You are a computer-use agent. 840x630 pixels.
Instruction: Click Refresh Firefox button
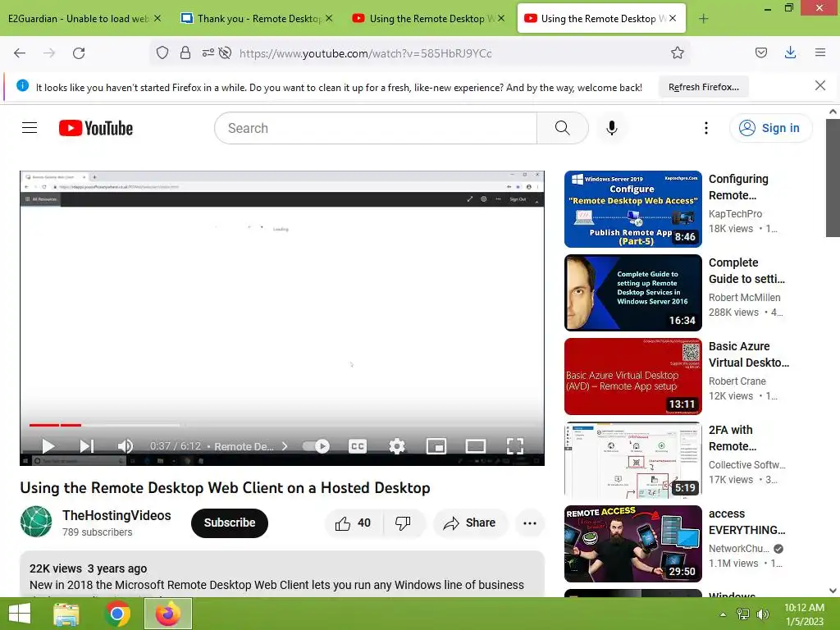703,87
